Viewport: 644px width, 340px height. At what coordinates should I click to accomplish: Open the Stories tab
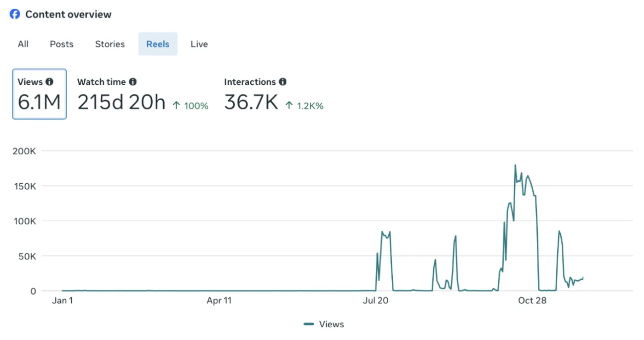(110, 44)
